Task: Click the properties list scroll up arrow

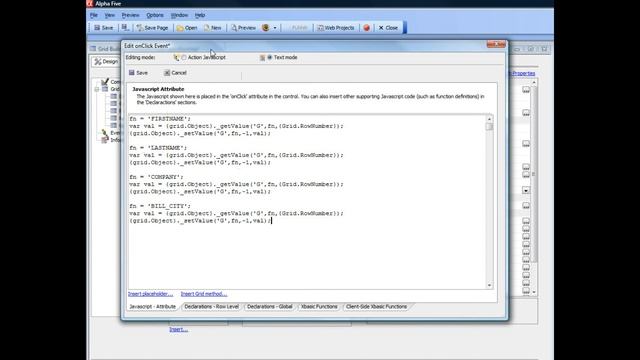Action: click(534, 82)
